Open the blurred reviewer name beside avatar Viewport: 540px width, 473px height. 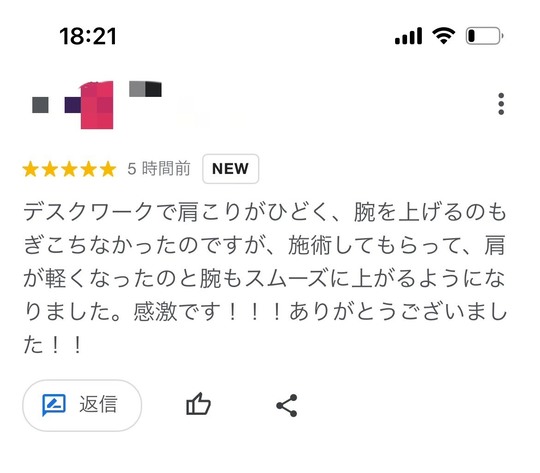click(x=145, y=89)
